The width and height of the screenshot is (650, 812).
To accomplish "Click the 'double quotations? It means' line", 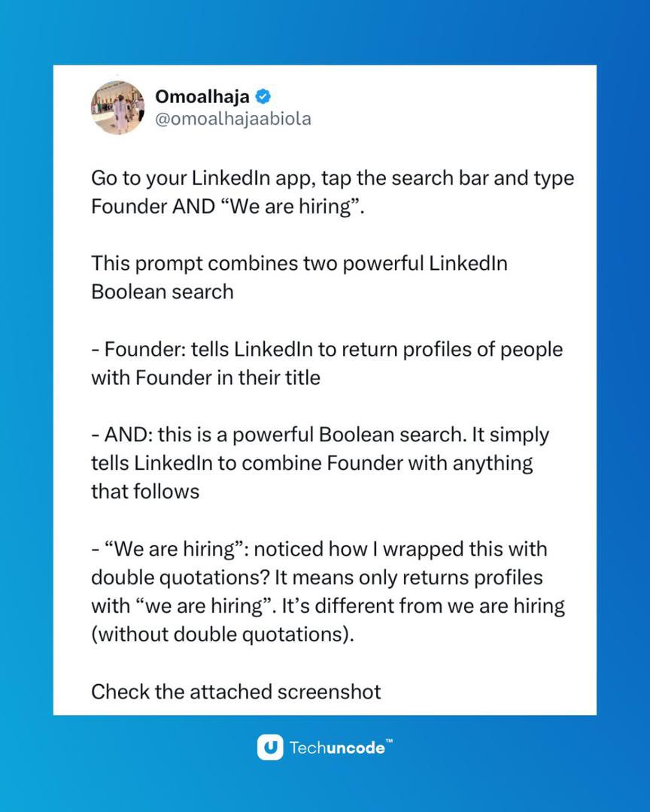I will 317,577.
